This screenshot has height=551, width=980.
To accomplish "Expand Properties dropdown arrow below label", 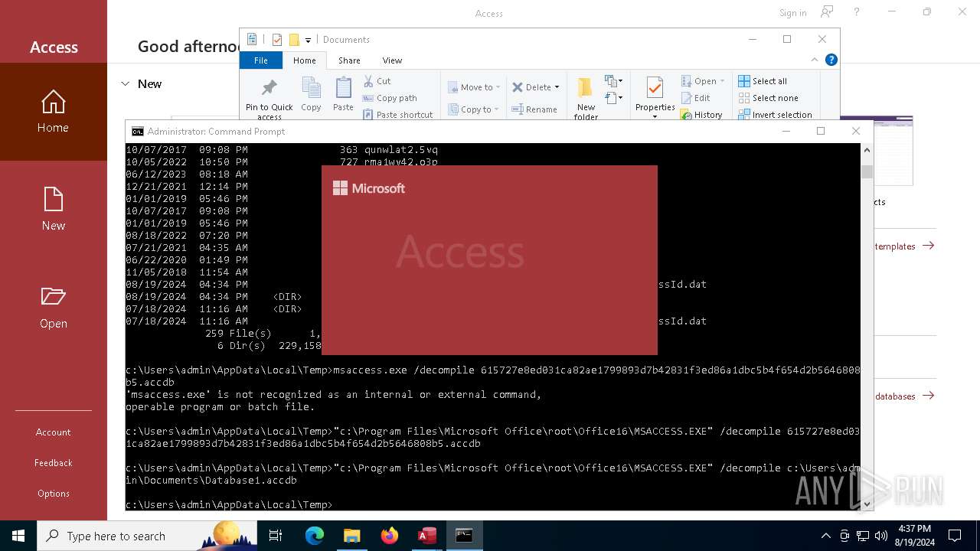I will tap(655, 116).
